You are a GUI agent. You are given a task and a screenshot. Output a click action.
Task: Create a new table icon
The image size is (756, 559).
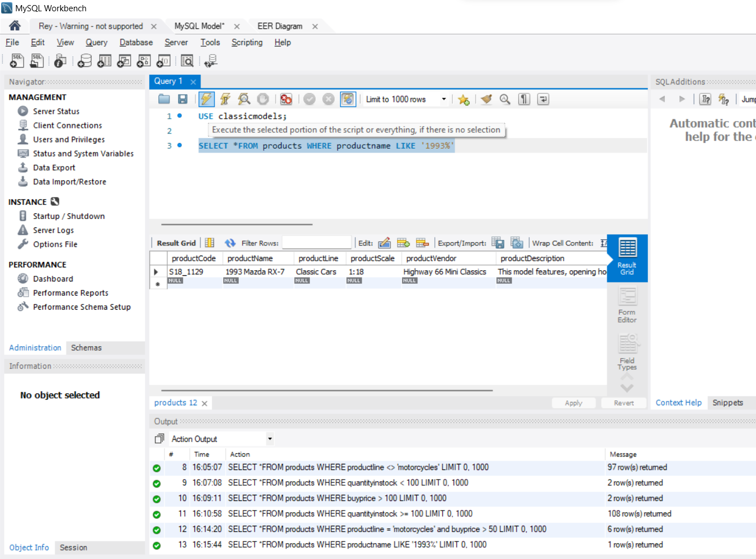(104, 61)
